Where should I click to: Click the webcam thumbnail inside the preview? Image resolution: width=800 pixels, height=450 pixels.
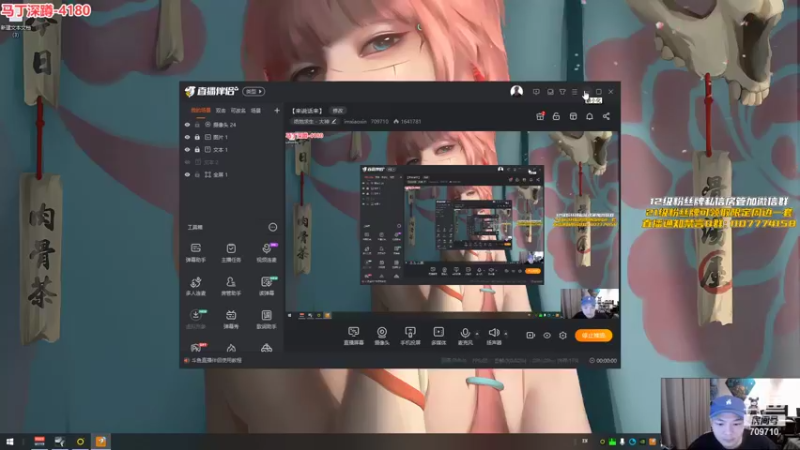590,304
